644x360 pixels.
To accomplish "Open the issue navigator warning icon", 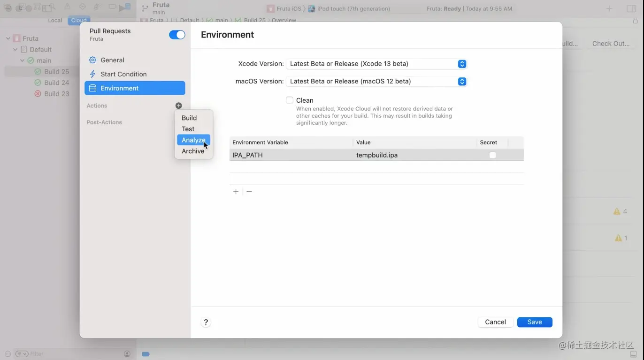I will (x=67, y=7).
